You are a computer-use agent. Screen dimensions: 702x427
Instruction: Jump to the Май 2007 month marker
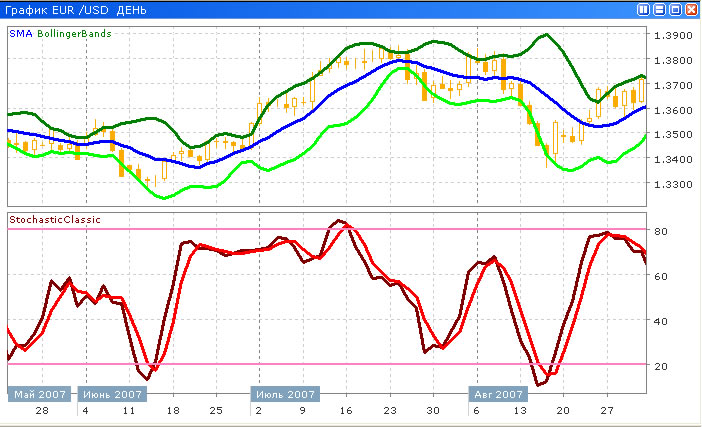pos(40,395)
